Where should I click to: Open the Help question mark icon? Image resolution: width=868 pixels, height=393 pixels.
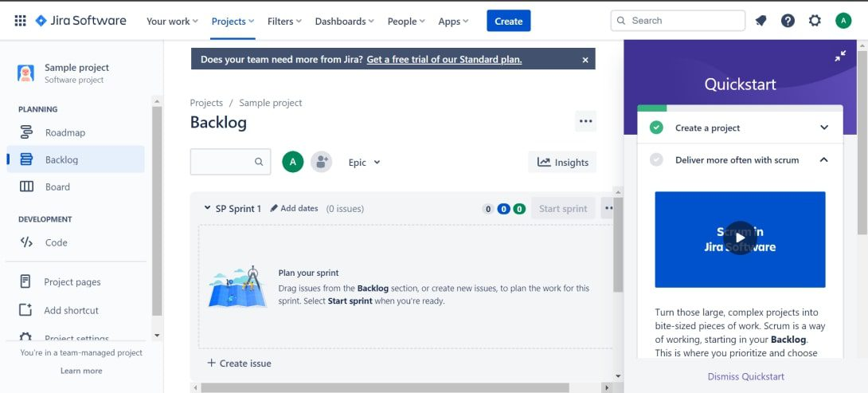coord(788,21)
